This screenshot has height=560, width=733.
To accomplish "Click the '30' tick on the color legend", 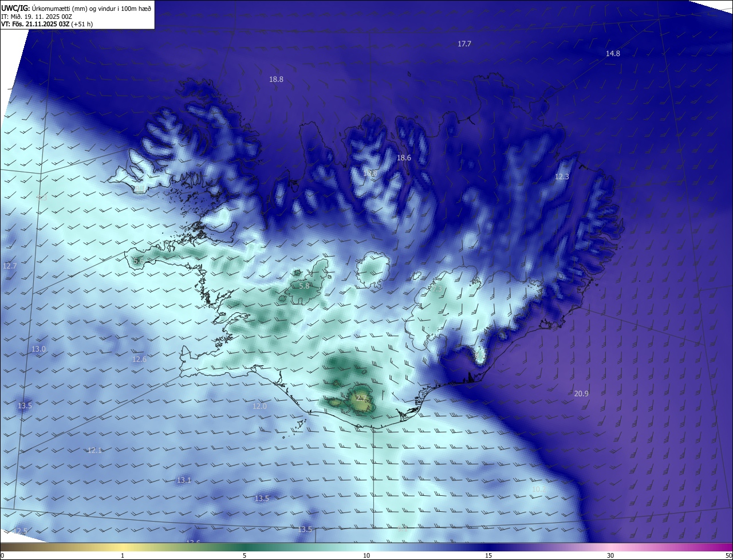I will coord(610,555).
